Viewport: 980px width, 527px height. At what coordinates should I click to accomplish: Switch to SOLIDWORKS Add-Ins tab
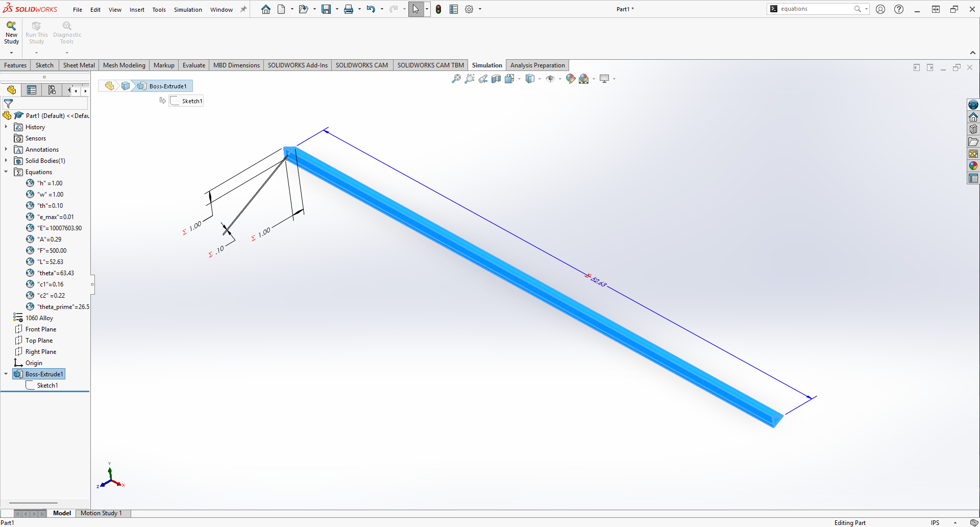(298, 65)
